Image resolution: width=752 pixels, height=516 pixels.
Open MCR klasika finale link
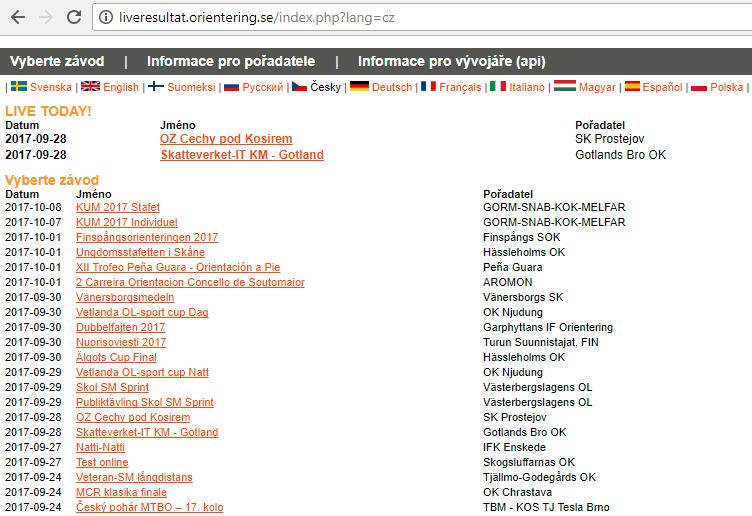tap(121, 492)
